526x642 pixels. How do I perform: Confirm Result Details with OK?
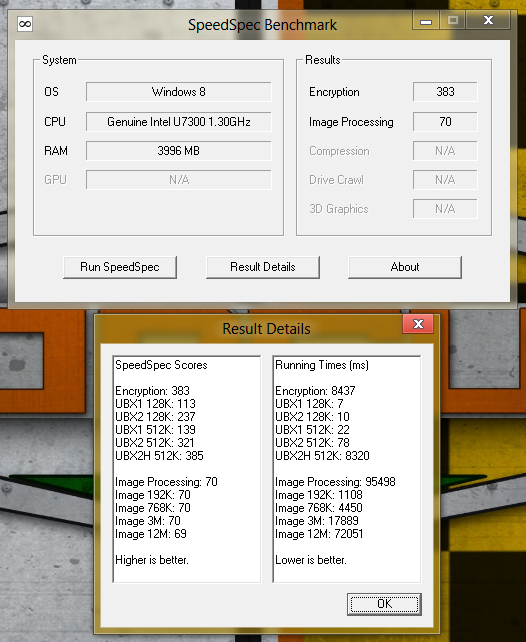click(x=384, y=604)
